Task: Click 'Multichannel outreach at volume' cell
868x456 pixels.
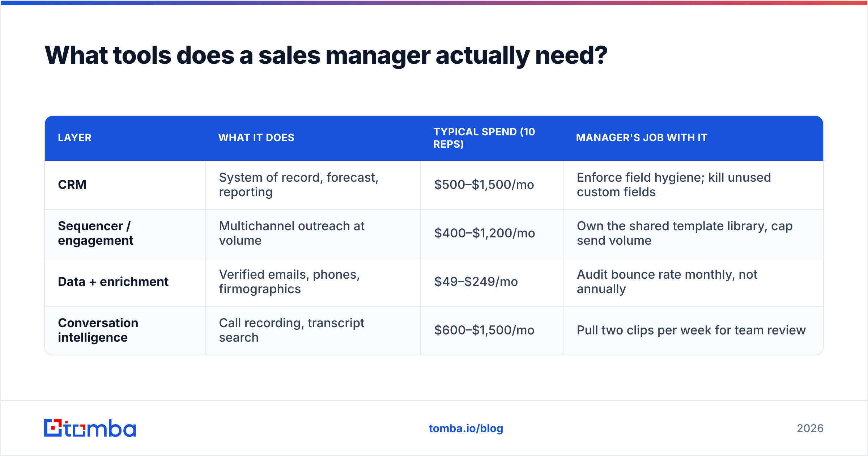Action: [292, 233]
